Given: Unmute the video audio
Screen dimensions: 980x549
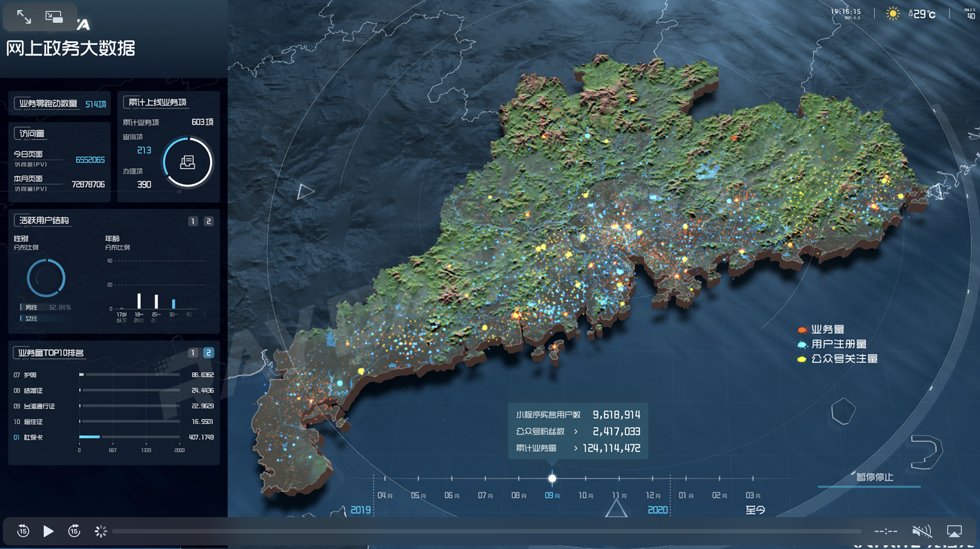Looking at the screenshot, I should 921,531.
